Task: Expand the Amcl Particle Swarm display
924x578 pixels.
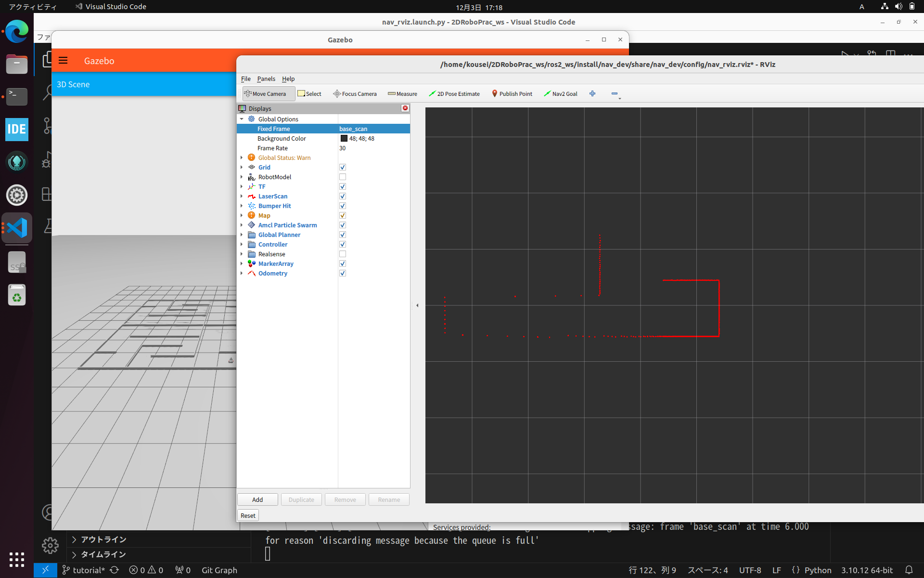Action: tap(242, 225)
